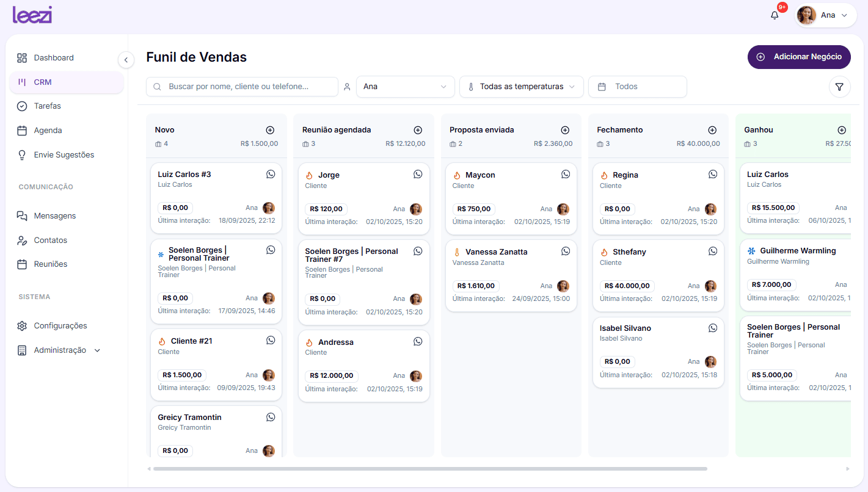This screenshot has height=492, width=868.
Task: Open the filter funnel icon button
Action: [x=839, y=87]
